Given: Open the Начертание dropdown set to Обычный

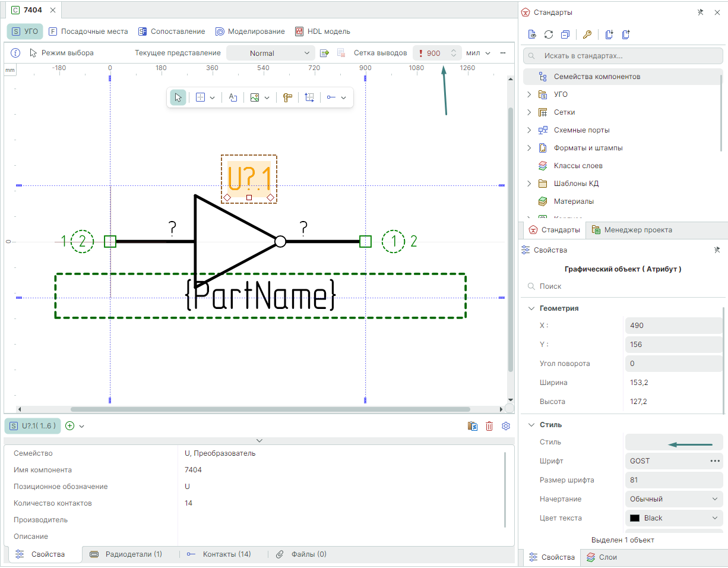Looking at the screenshot, I should [673, 499].
